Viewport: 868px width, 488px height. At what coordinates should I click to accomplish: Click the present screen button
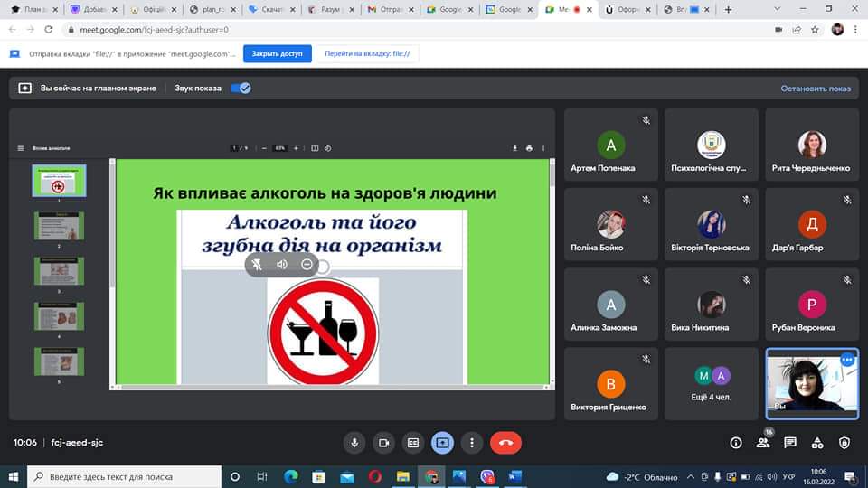pos(442,443)
